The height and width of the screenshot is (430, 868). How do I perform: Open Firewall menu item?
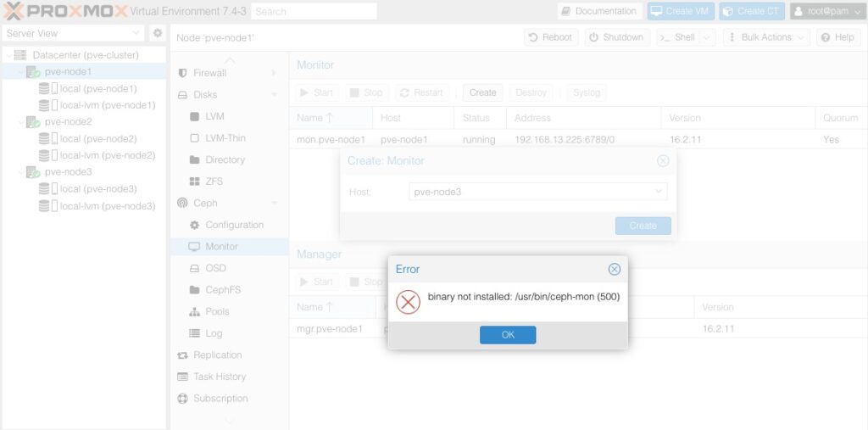coord(210,73)
